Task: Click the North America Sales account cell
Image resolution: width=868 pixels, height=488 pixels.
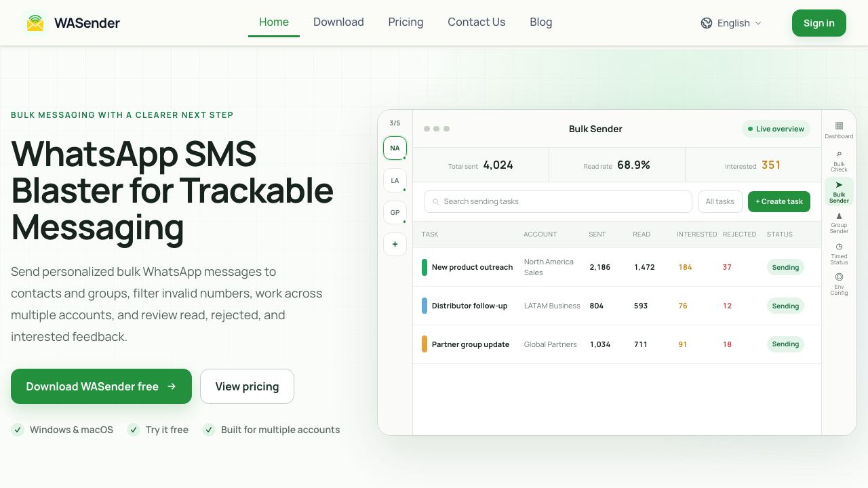Action: [x=549, y=267]
